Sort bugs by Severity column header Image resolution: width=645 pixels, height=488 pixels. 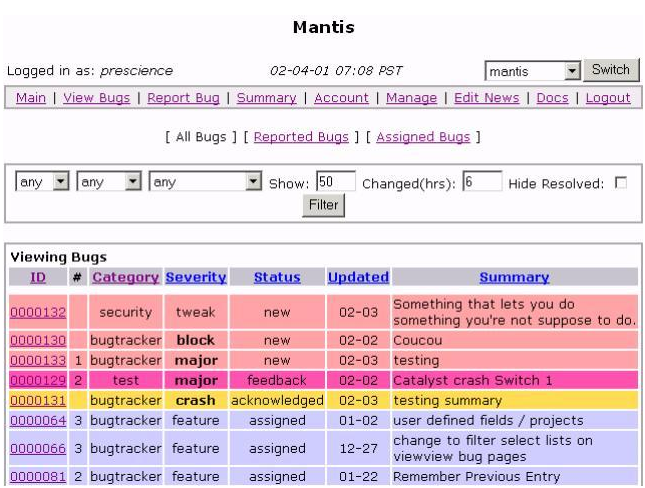point(196,277)
